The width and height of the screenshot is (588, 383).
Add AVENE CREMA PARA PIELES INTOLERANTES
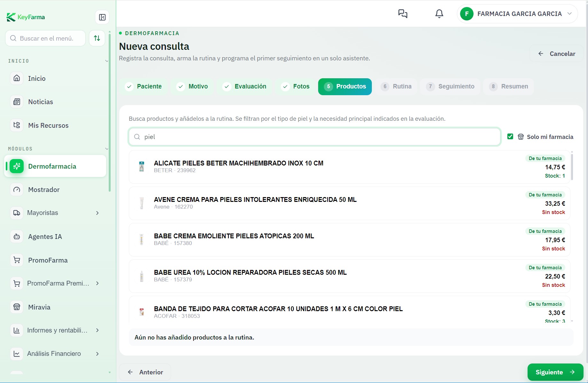tap(349, 203)
